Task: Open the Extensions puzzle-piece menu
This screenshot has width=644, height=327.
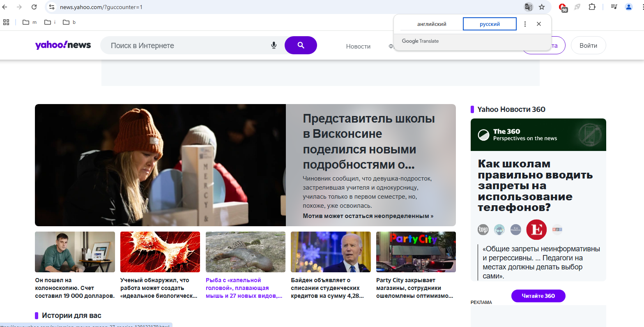Action: click(x=592, y=7)
